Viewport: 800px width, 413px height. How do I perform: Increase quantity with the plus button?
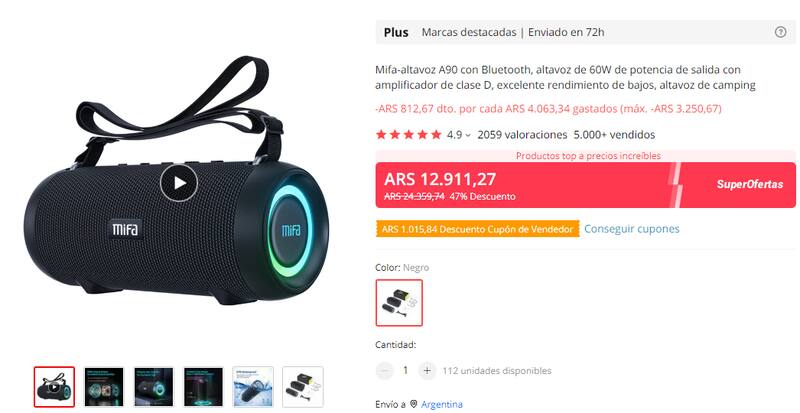point(427,371)
